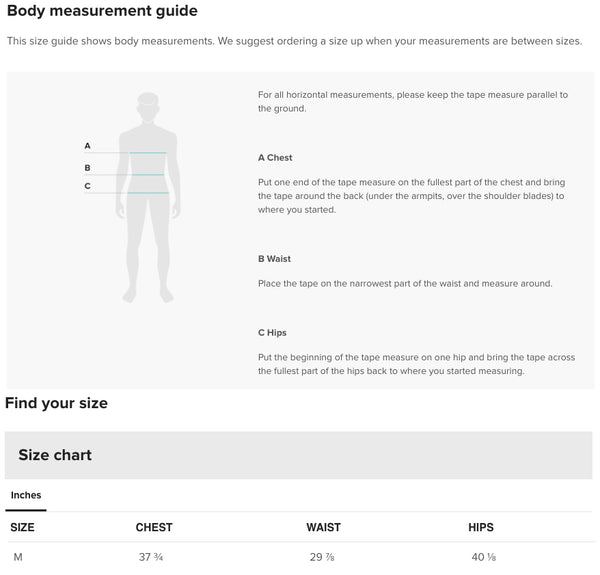
Task: Click the CHEST column header
Action: (x=154, y=527)
